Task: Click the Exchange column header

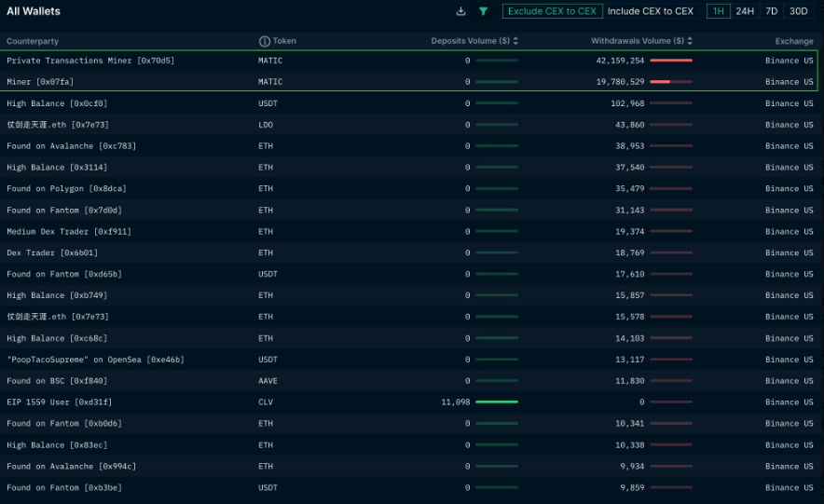Action: pyautogui.click(x=794, y=41)
